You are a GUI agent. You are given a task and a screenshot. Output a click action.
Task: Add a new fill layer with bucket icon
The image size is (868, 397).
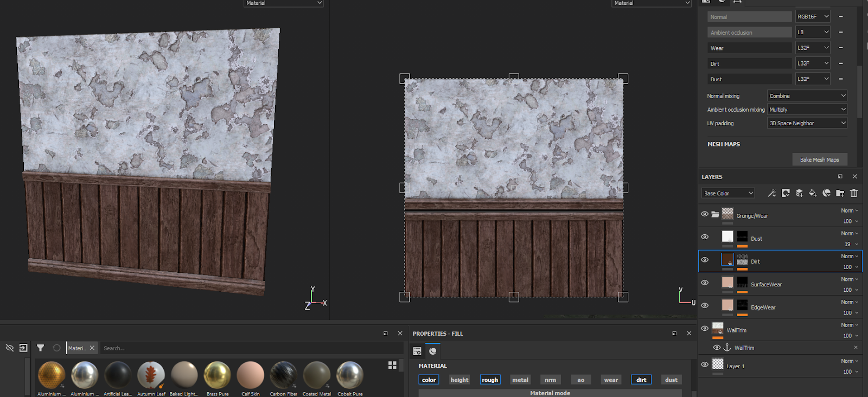pyautogui.click(x=813, y=193)
